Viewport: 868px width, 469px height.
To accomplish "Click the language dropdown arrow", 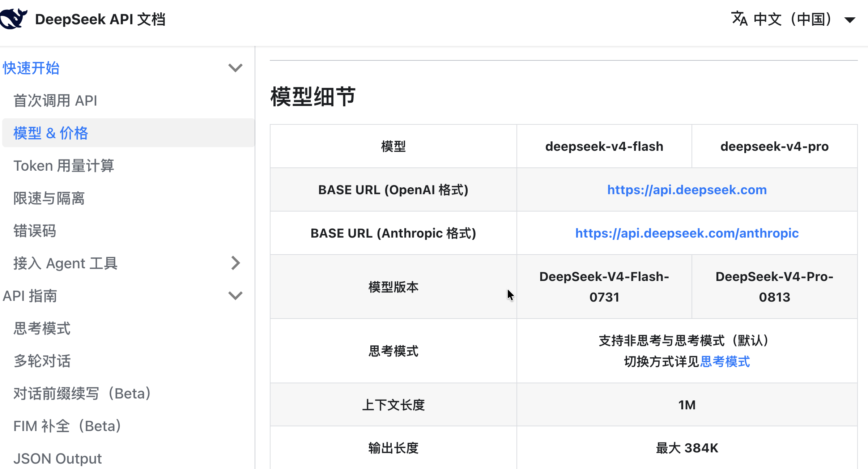I will click(850, 20).
